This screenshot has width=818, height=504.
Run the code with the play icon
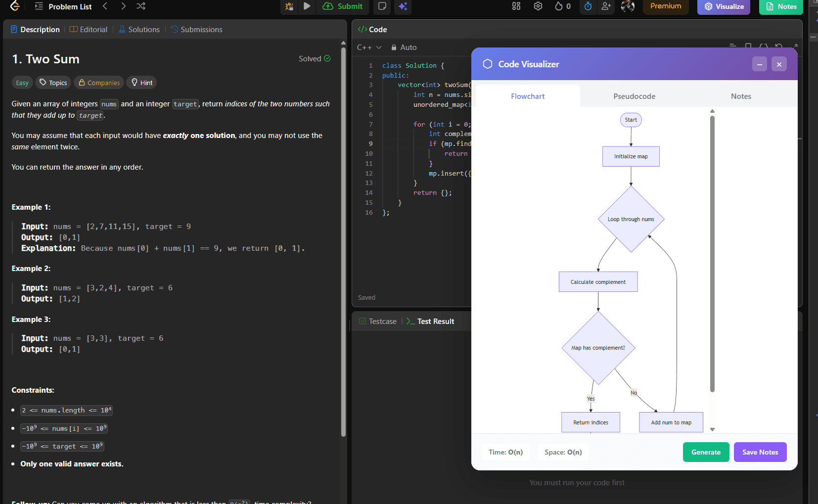click(x=307, y=6)
